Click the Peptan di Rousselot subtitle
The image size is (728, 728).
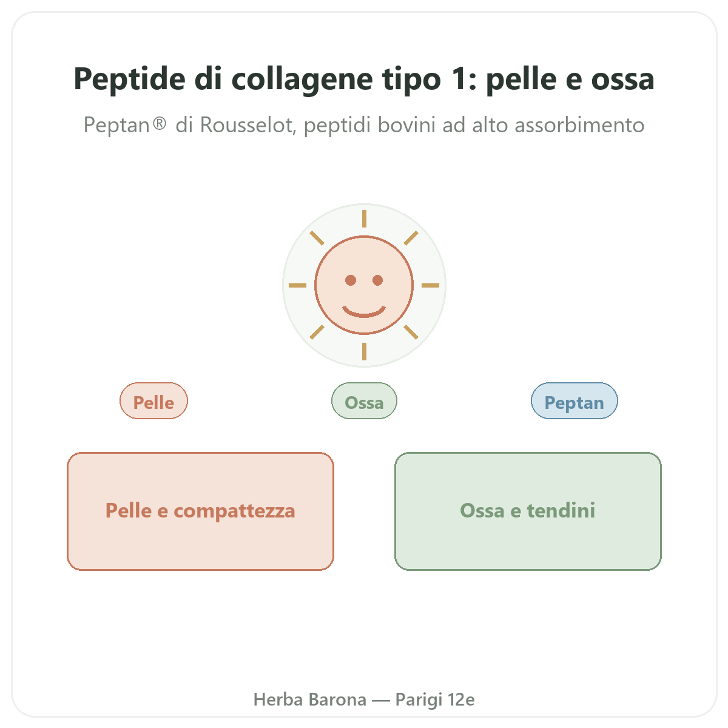pos(364,125)
